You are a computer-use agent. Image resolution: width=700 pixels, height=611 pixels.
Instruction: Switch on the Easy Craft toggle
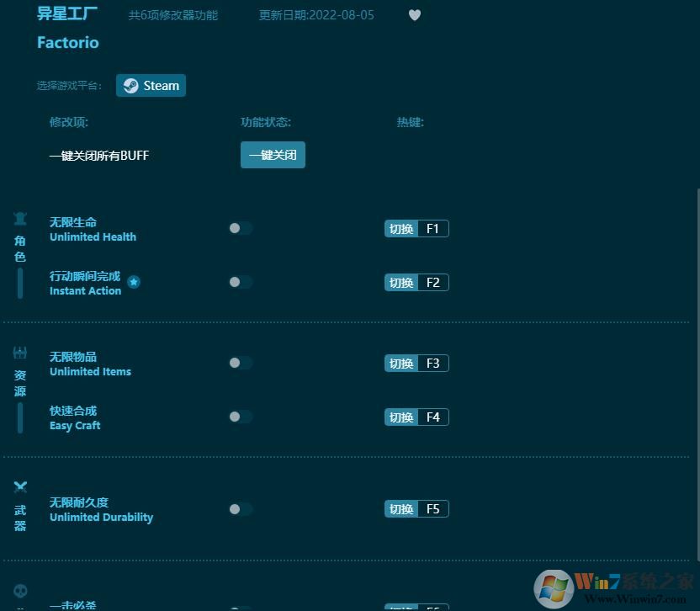click(241, 417)
